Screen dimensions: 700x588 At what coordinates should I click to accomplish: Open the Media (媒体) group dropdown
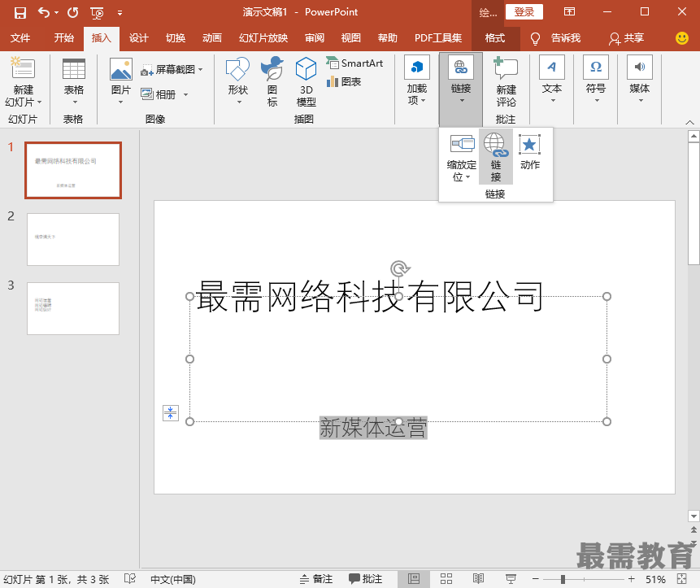(639, 80)
